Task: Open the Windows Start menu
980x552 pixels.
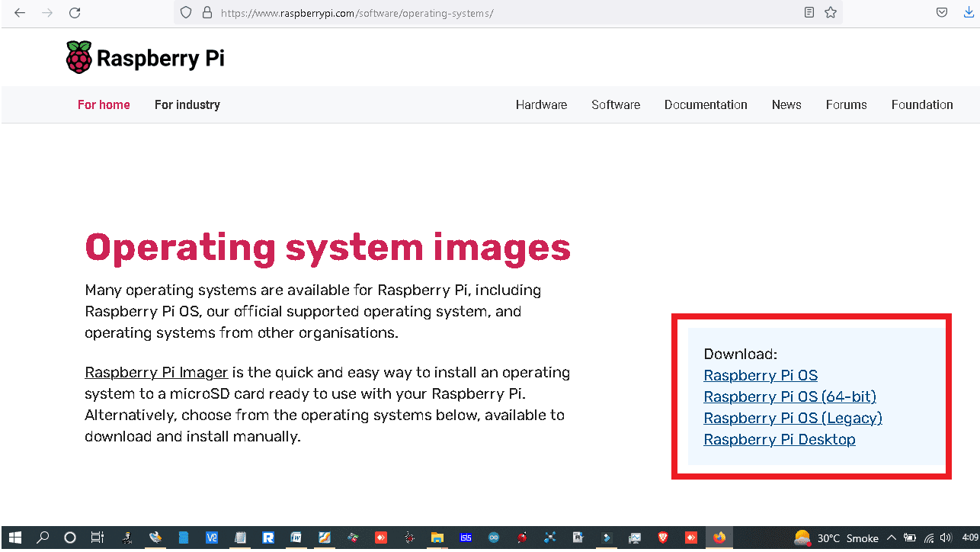Action: click(x=14, y=538)
